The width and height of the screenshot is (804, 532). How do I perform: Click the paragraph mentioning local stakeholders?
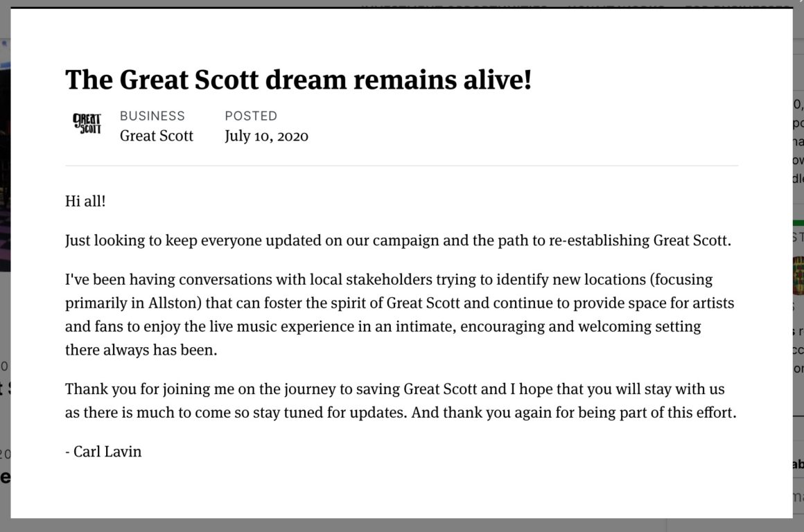pyautogui.click(x=399, y=314)
